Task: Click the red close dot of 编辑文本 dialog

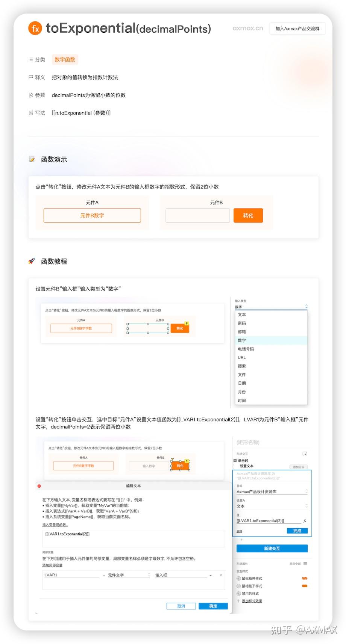Action: point(39,486)
